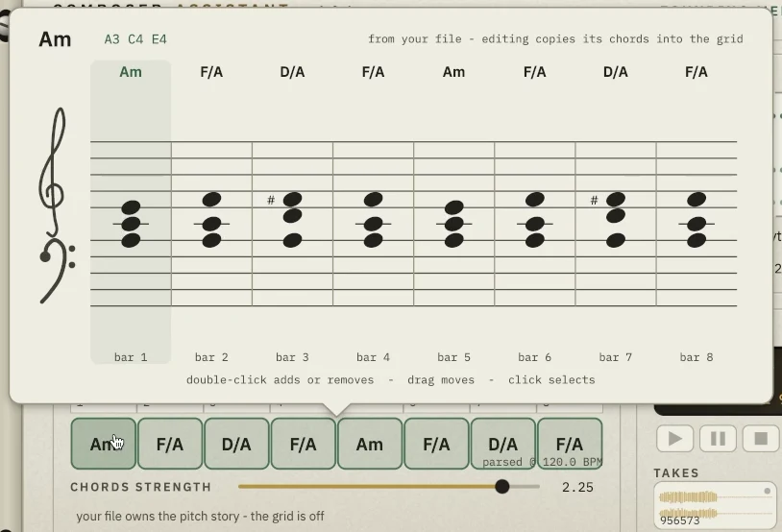
Task: Click the top note of bar 2 chord
Action: coord(212,200)
